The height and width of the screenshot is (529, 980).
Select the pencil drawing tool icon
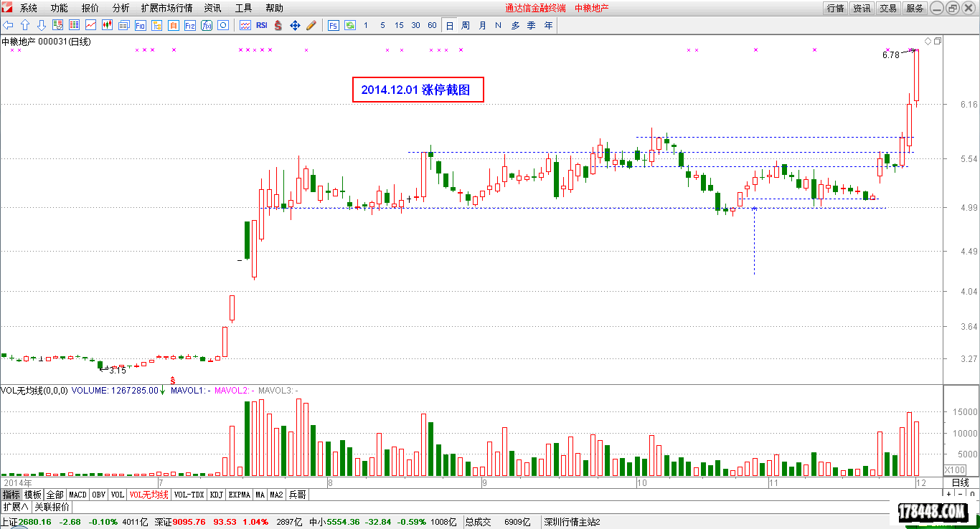[x=311, y=25]
